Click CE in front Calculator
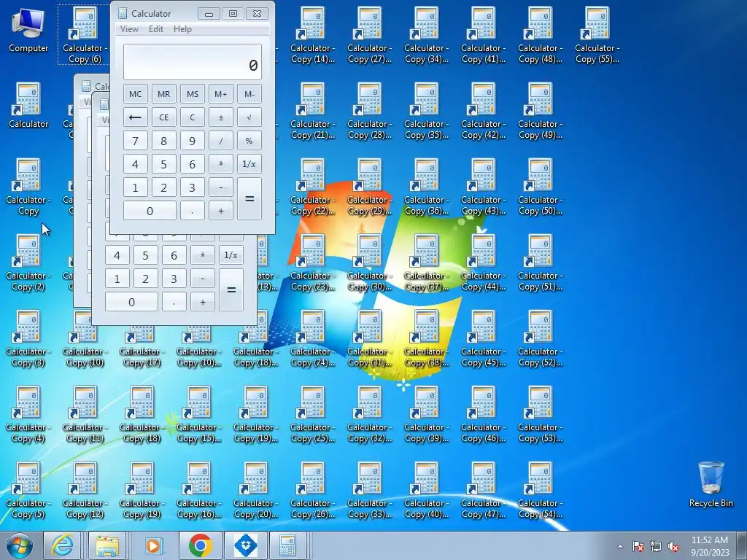 (164, 117)
